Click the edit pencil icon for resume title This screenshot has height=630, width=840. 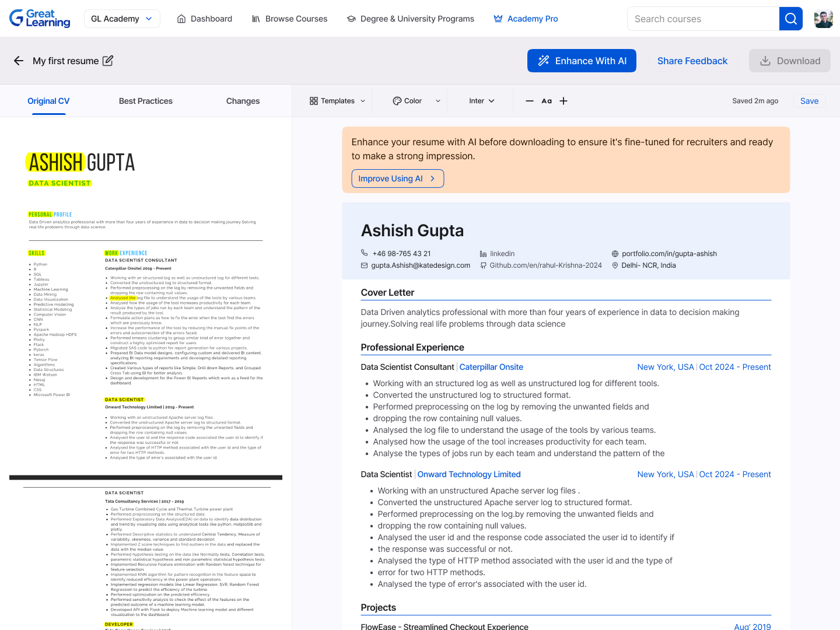pos(108,61)
